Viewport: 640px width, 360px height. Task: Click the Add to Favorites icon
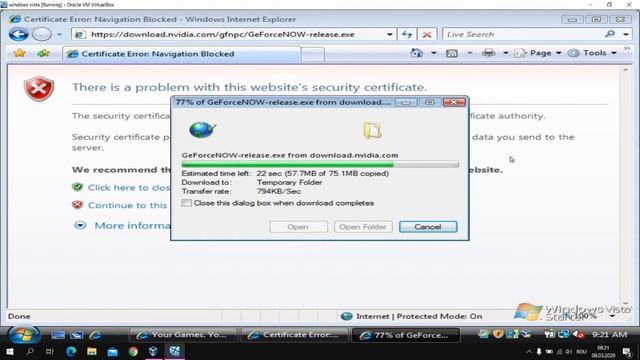pyautogui.click(x=43, y=53)
